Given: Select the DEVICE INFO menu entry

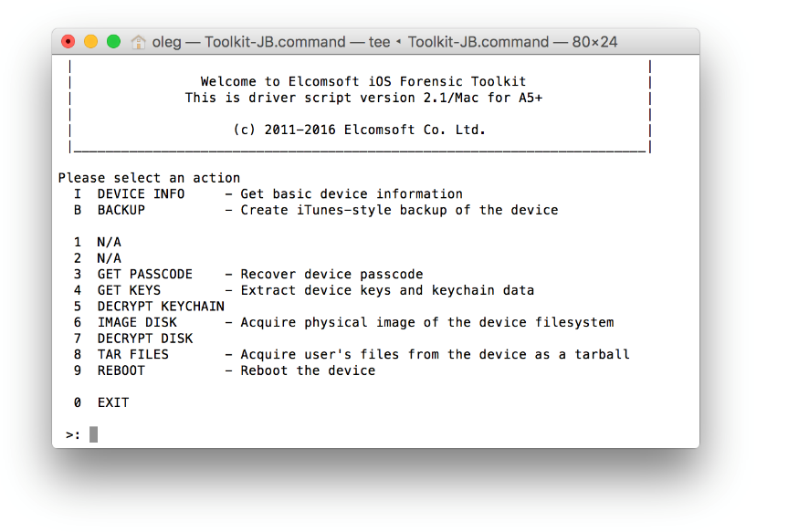Looking at the screenshot, I should tap(141, 194).
